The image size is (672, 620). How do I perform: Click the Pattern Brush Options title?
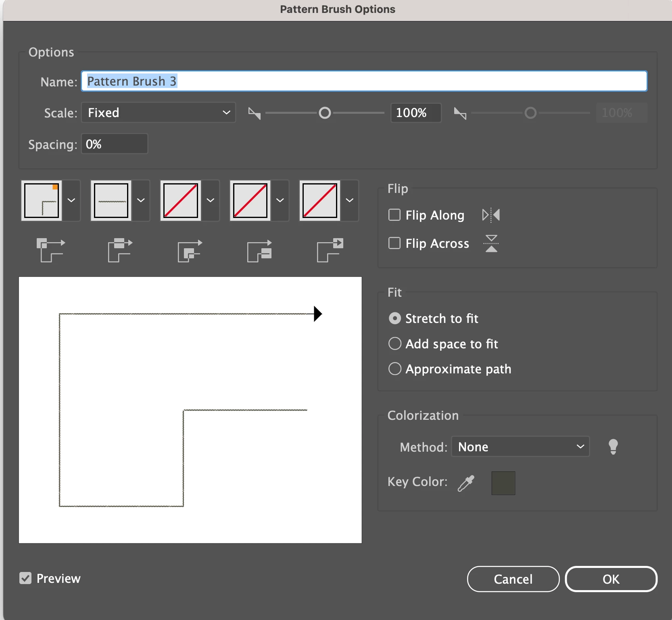(x=338, y=9)
